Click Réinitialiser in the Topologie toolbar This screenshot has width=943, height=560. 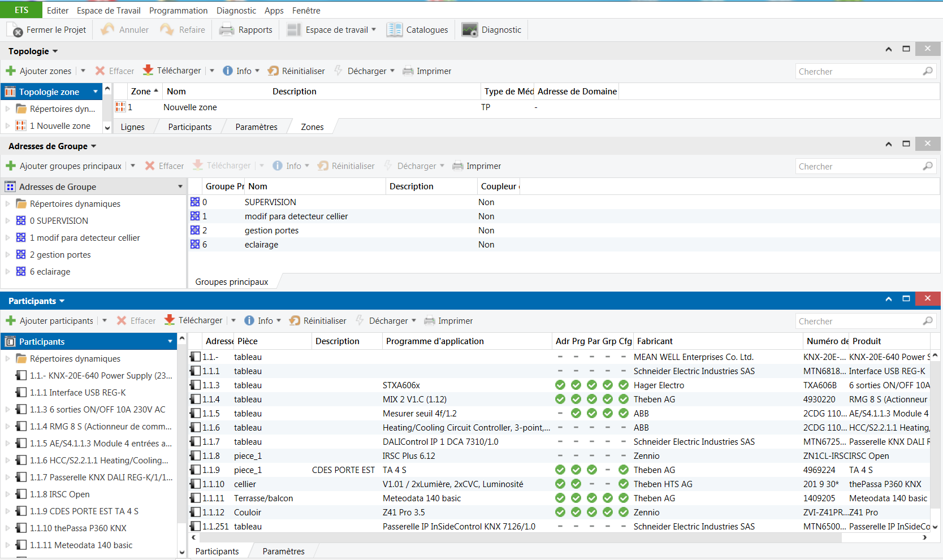point(296,71)
